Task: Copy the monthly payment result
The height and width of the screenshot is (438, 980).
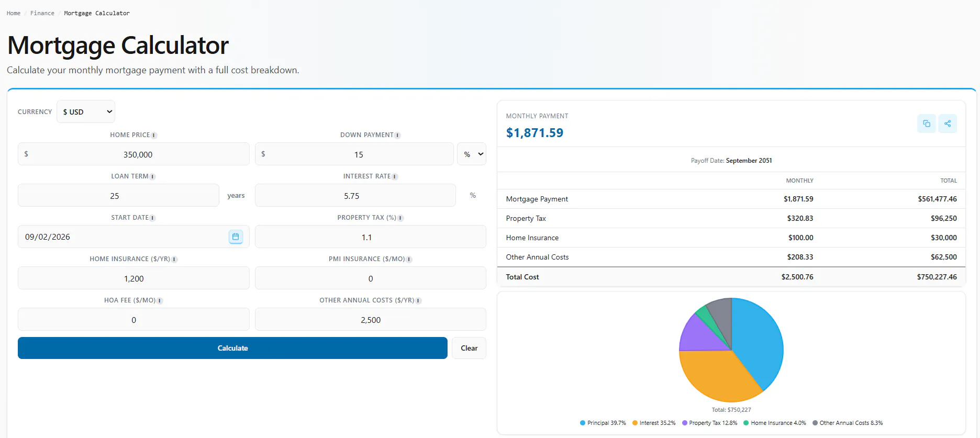Action: click(926, 123)
